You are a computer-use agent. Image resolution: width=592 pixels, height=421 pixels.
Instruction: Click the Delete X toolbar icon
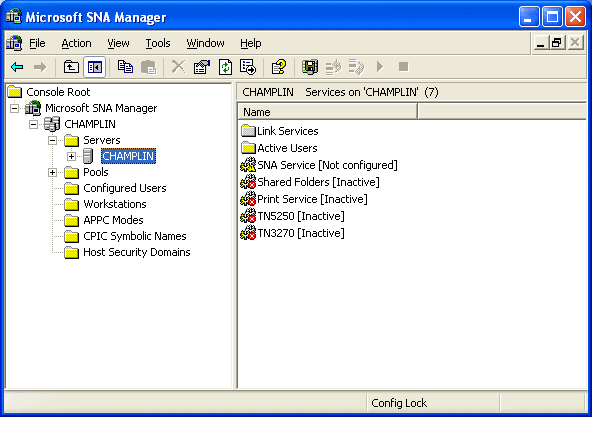178,67
